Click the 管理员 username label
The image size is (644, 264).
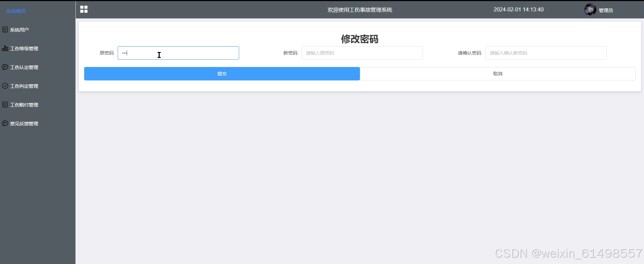point(606,10)
